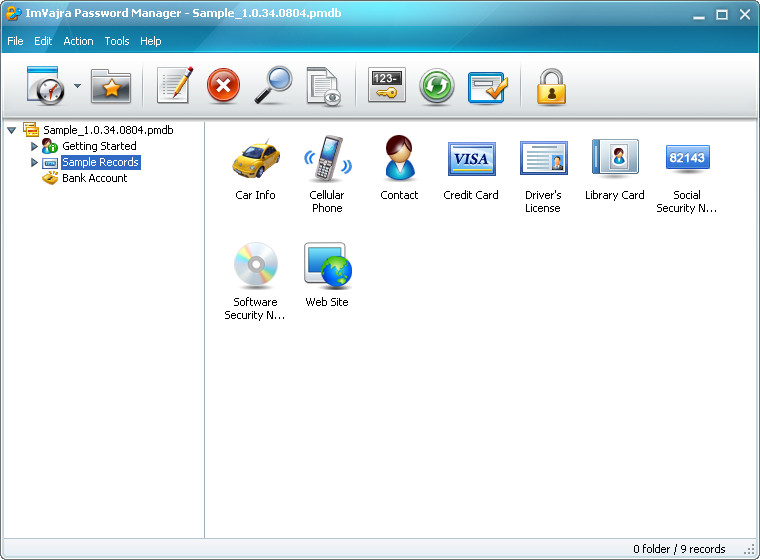Open the File menu
The width and height of the screenshot is (760, 560).
point(15,41)
